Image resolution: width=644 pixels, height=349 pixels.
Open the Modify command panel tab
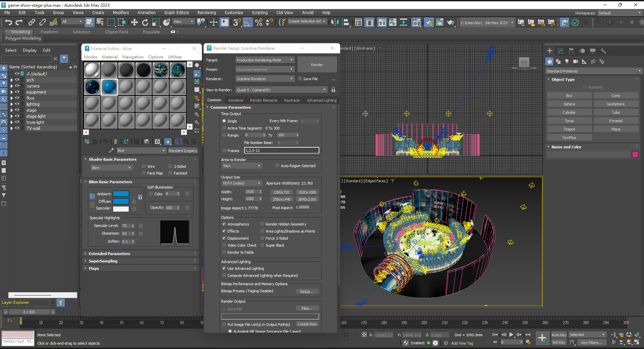(560, 51)
